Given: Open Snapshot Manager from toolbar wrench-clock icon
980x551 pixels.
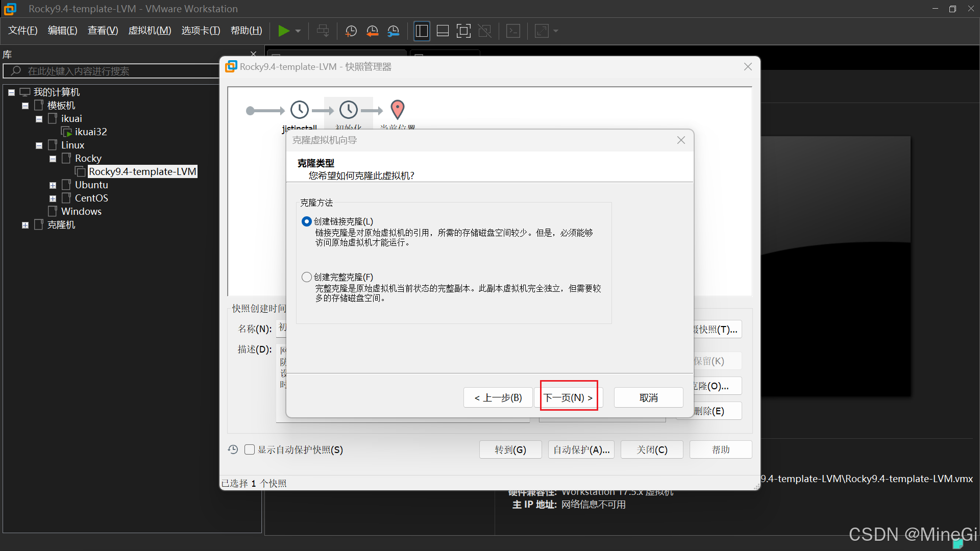Looking at the screenshot, I should (393, 31).
